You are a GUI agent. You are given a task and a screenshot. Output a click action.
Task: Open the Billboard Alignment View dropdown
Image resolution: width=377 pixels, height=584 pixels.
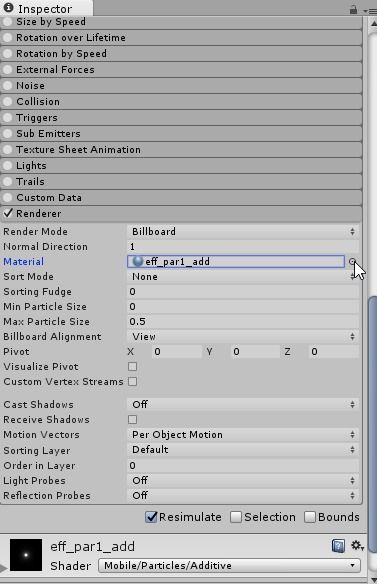pos(243,337)
